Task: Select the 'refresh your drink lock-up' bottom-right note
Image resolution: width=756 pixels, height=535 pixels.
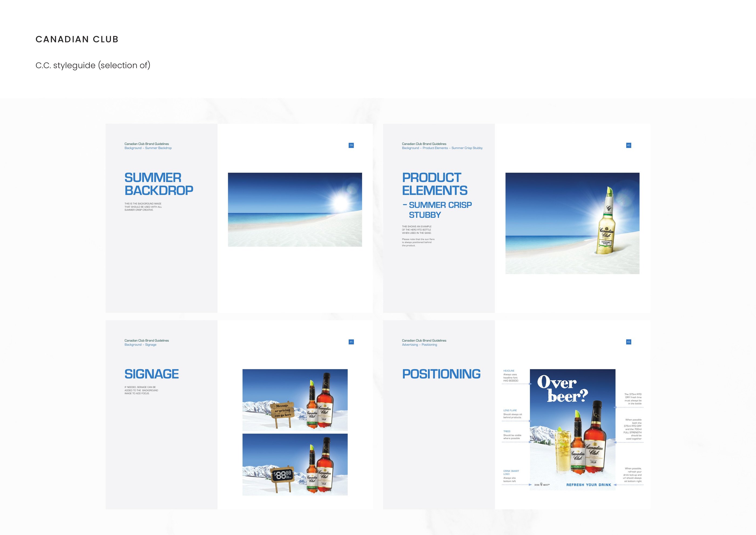Action: (632, 475)
